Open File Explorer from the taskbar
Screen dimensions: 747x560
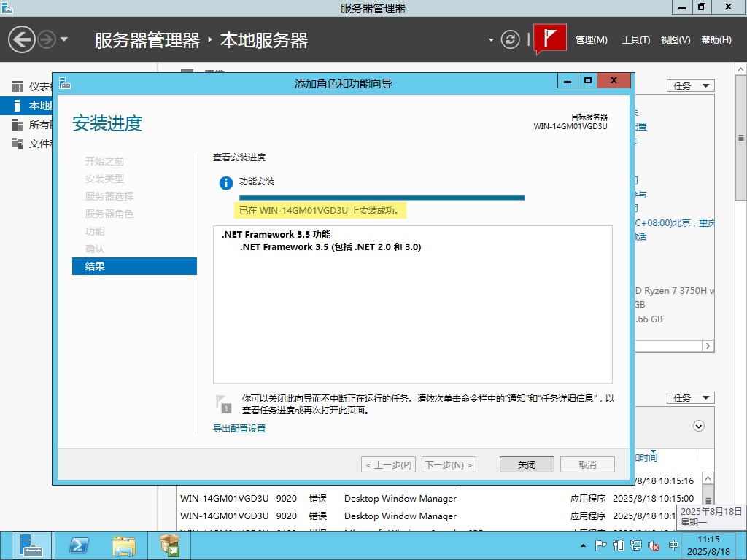tap(124, 545)
